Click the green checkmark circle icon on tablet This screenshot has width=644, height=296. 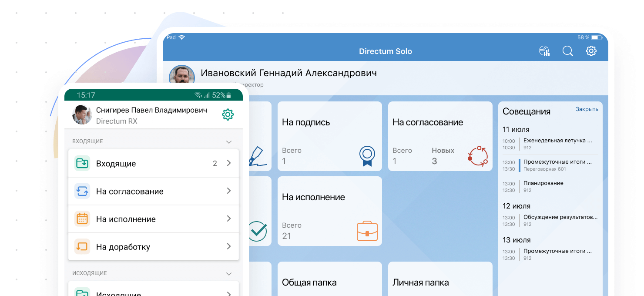click(258, 231)
